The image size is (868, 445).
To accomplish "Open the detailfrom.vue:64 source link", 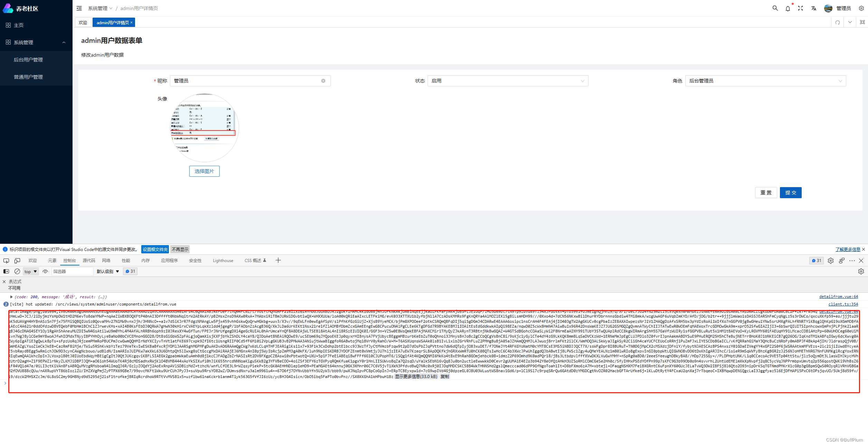I will [838, 296].
